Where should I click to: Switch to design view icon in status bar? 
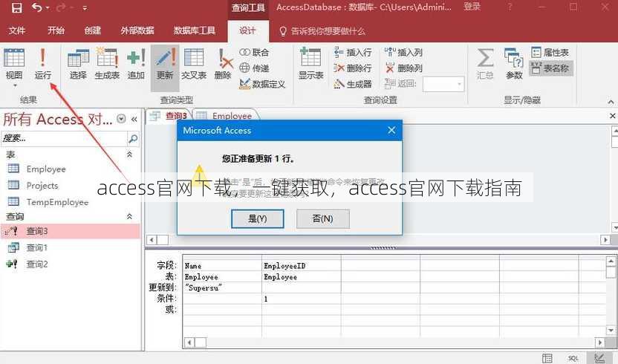click(599, 358)
